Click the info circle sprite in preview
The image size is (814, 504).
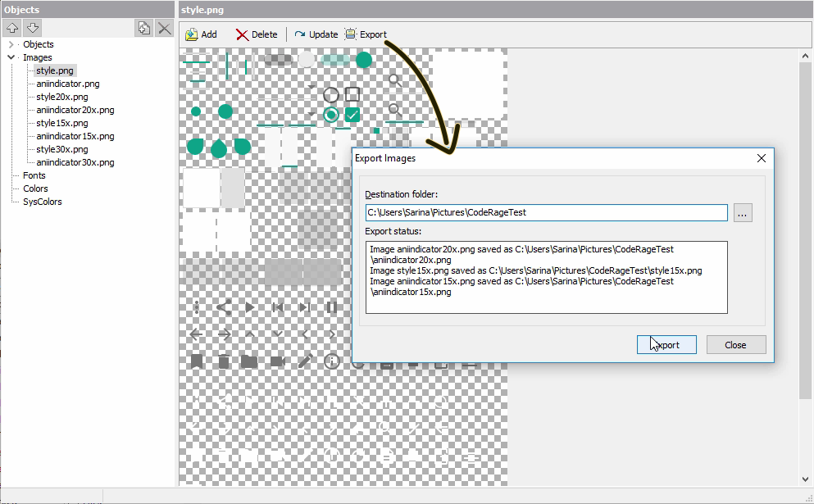pos(332,361)
